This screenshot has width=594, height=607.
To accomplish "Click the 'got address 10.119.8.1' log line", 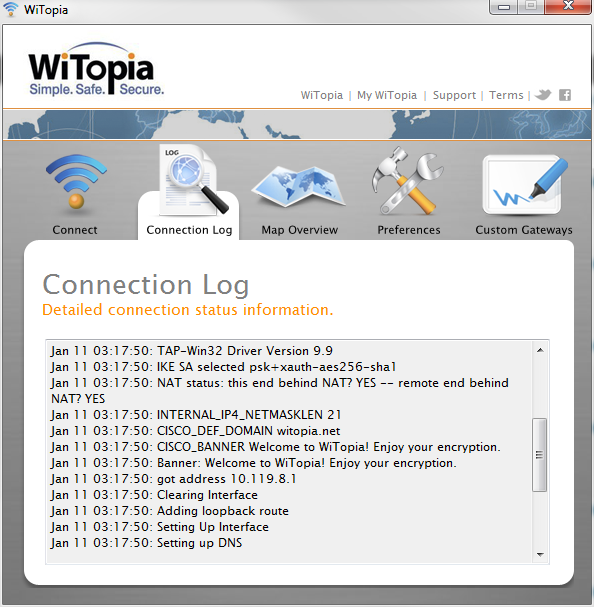I will point(173,479).
